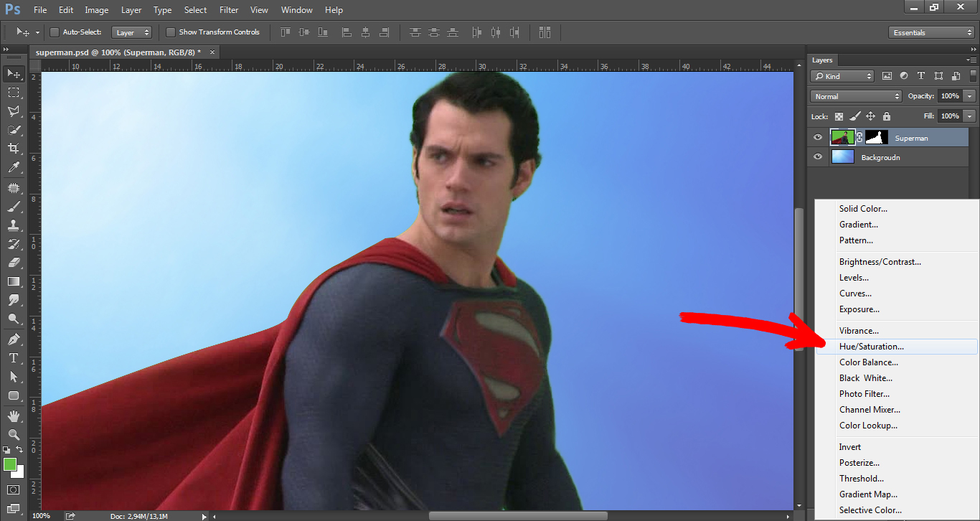
Task: Click Align Top Edges in options bar
Action: point(286,32)
